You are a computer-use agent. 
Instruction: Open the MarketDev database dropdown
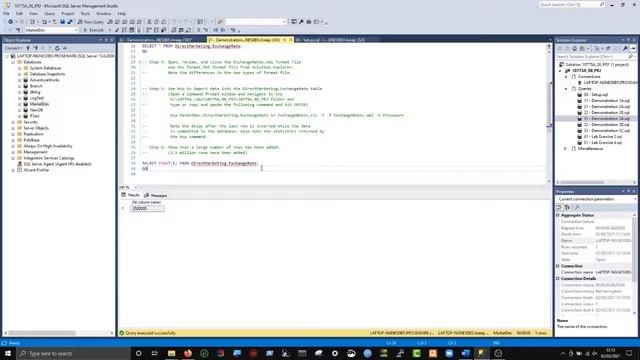point(76,30)
